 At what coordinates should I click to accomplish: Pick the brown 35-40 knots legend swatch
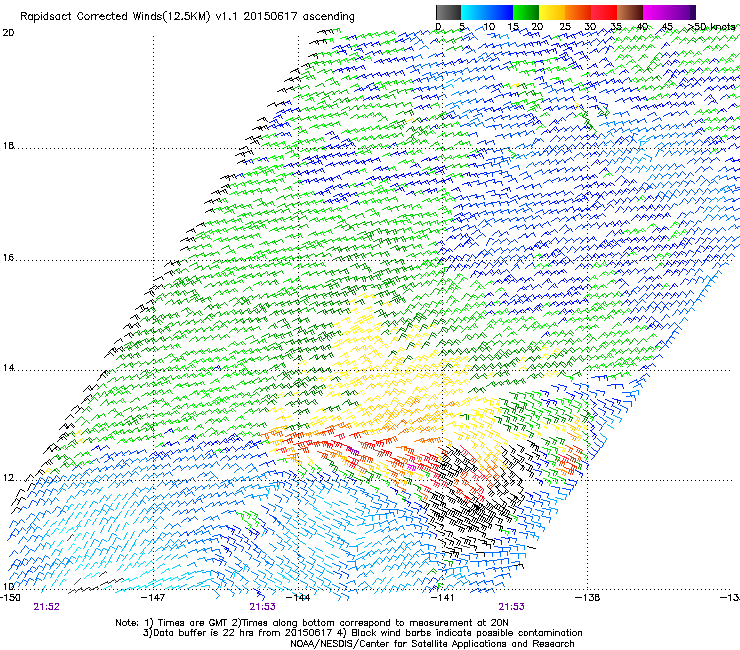(630, 12)
